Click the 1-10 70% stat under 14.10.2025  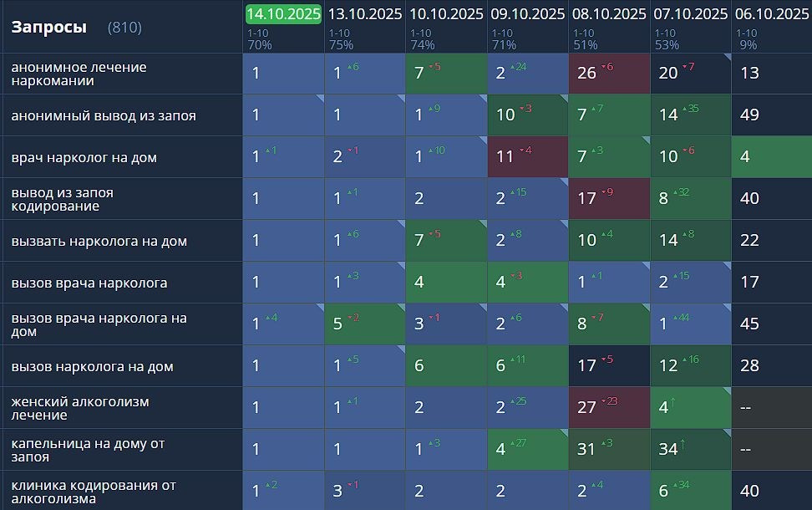(x=260, y=39)
